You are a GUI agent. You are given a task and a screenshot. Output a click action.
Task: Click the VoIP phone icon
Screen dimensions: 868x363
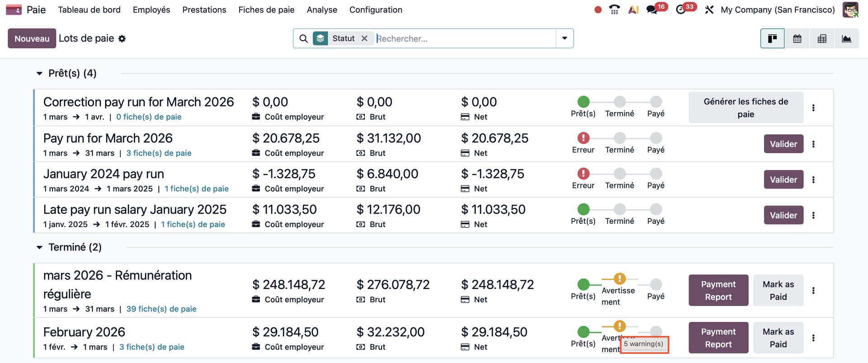(614, 9)
